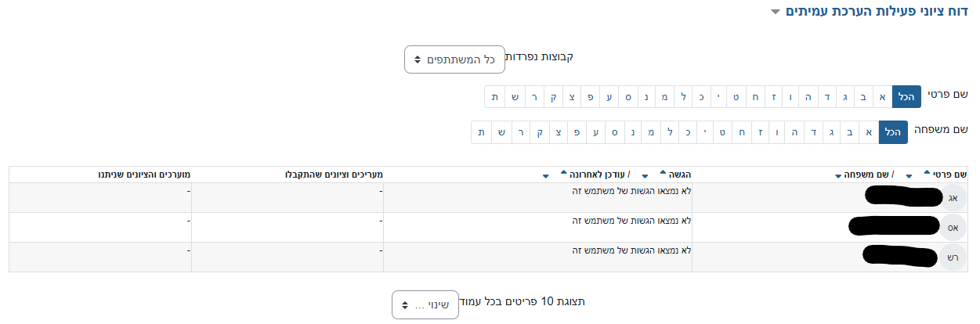Select הכל in the שם פרטי filter
The image size is (980, 324).
pyautogui.click(x=907, y=97)
